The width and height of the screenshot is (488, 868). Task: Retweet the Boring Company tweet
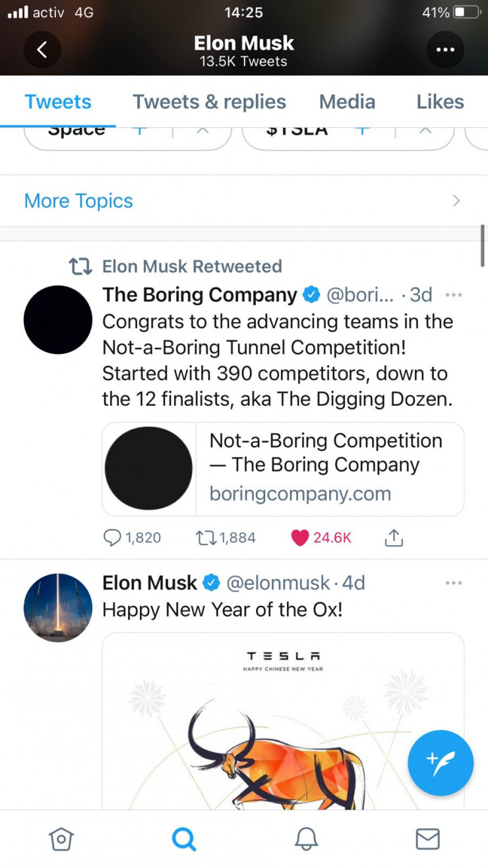coord(206,538)
